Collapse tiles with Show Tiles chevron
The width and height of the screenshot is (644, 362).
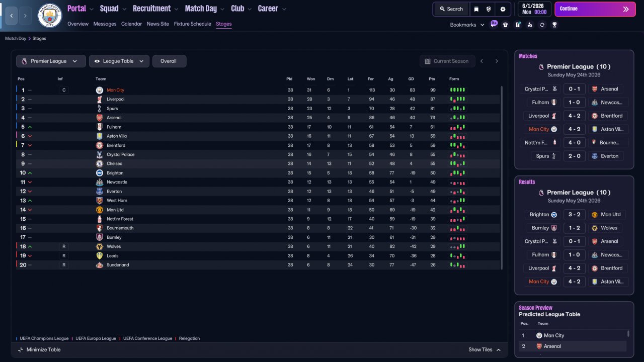499,349
